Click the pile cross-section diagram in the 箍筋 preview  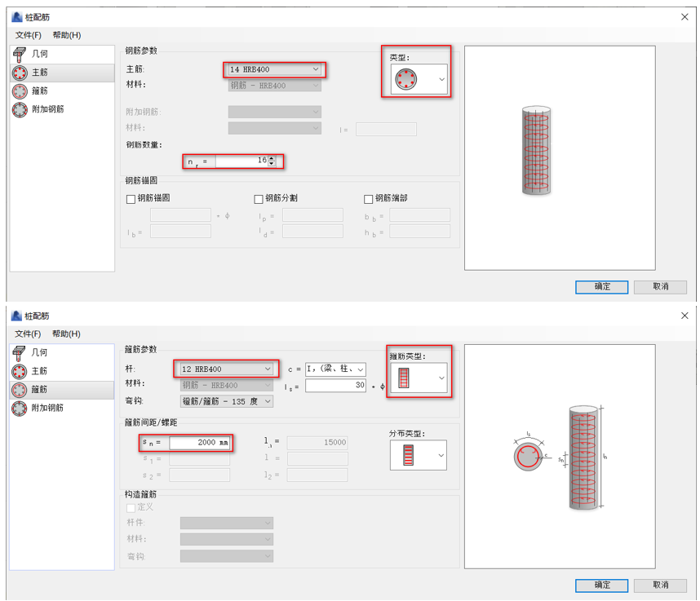[529, 456]
